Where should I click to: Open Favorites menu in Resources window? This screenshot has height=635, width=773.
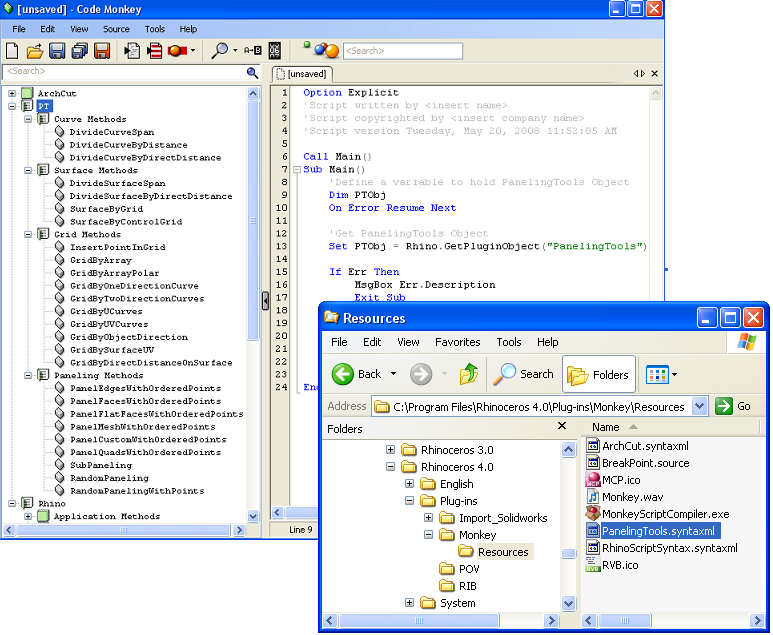click(457, 342)
